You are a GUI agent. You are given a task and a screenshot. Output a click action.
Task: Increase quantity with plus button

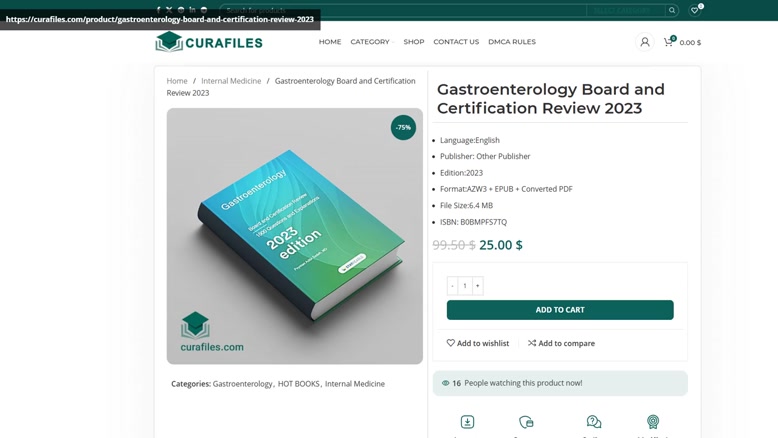478,286
